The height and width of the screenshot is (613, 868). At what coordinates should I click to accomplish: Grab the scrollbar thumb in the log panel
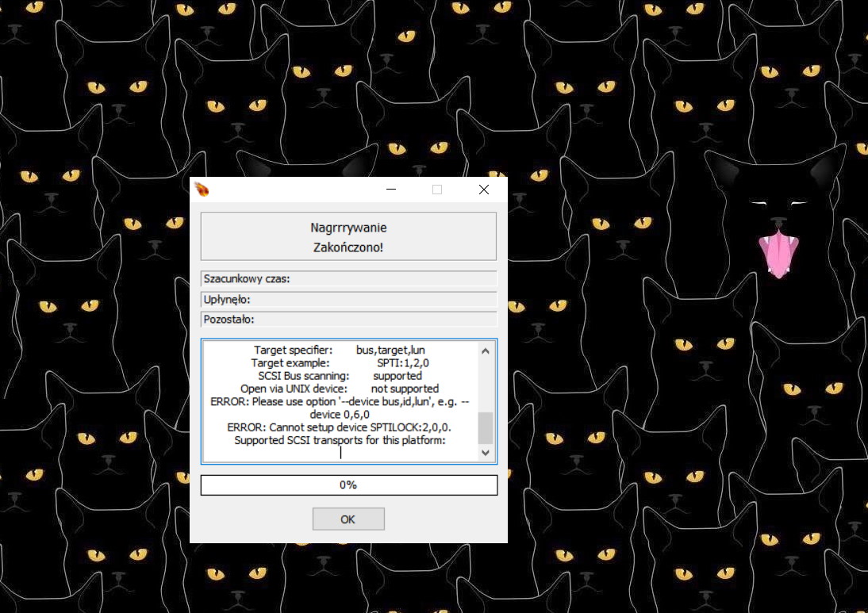point(485,427)
